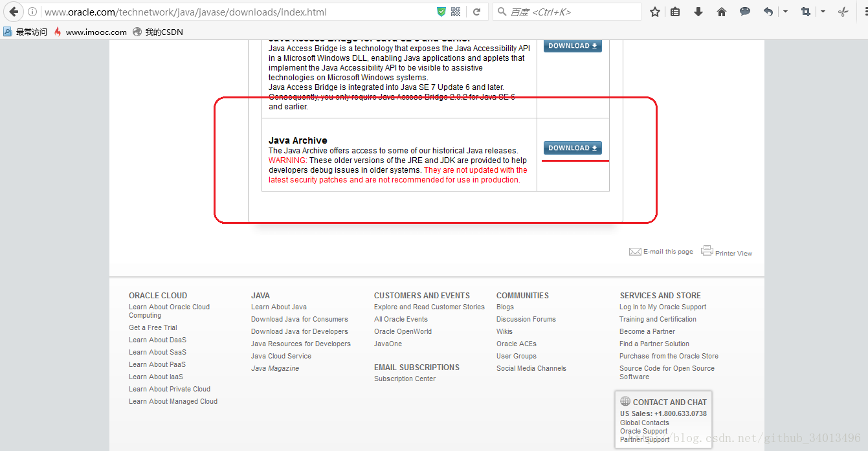
Task: Open Learn About Managed Cloud link
Action: pos(173,402)
